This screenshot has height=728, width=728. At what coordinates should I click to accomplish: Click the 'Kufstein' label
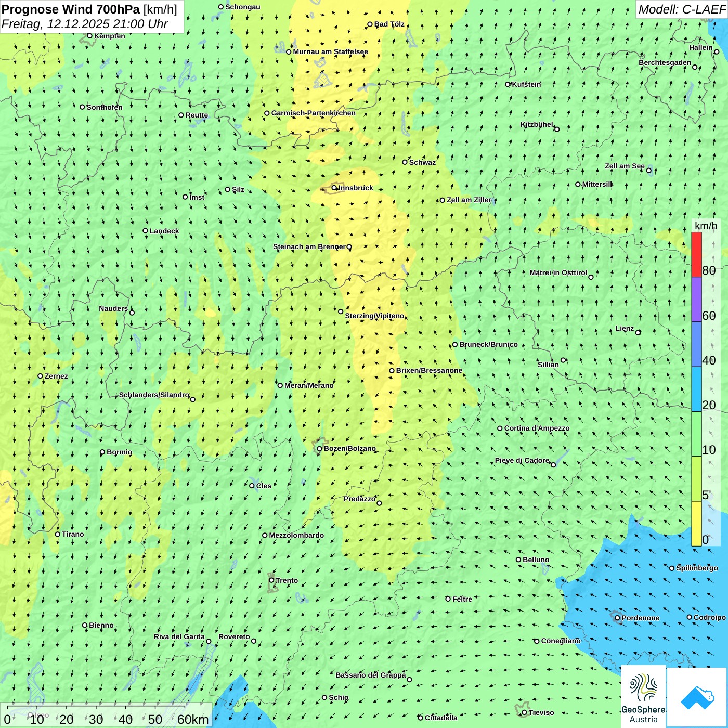point(526,84)
